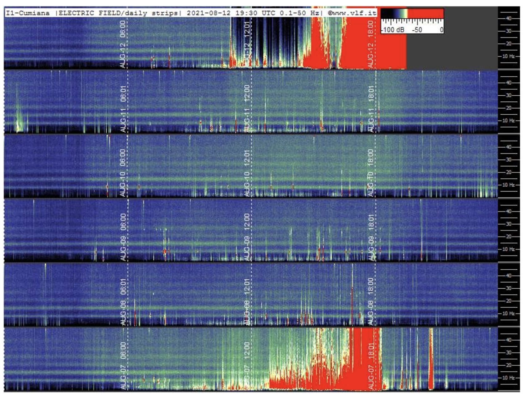Select the AUG-09 06:00 time marker
The image size is (532, 401).
click(x=123, y=237)
